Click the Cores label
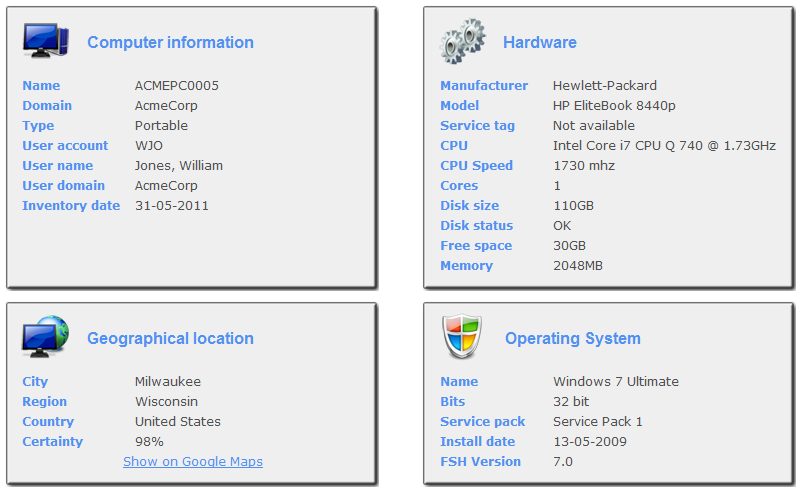Viewport: 802px width, 491px height. 459,186
